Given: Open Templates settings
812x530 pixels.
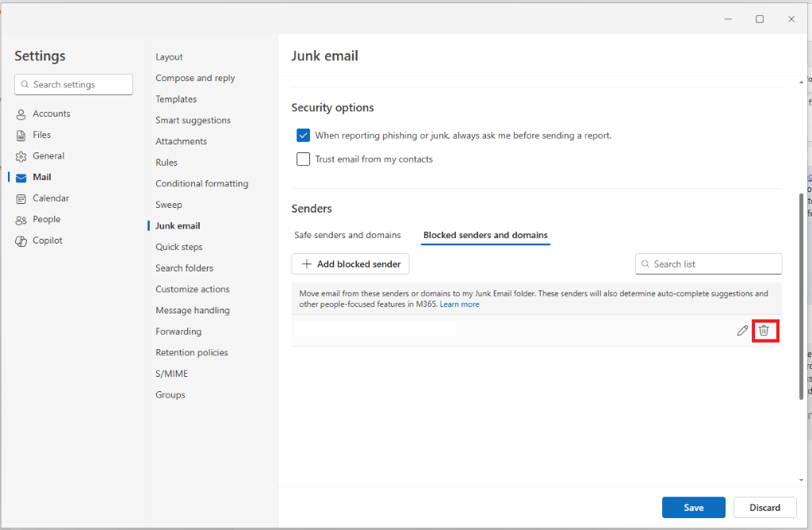Looking at the screenshot, I should [x=176, y=99].
